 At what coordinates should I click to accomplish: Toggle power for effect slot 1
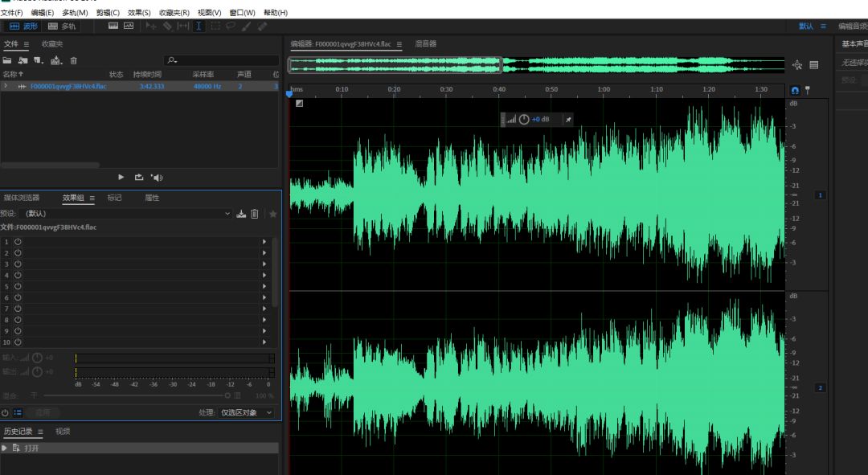click(x=18, y=242)
